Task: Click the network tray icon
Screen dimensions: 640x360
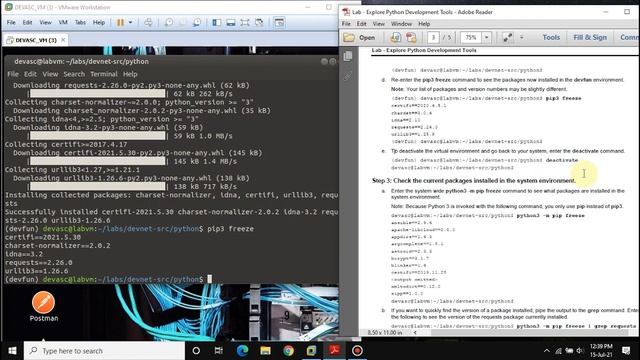Action: pyautogui.click(x=558, y=351)
